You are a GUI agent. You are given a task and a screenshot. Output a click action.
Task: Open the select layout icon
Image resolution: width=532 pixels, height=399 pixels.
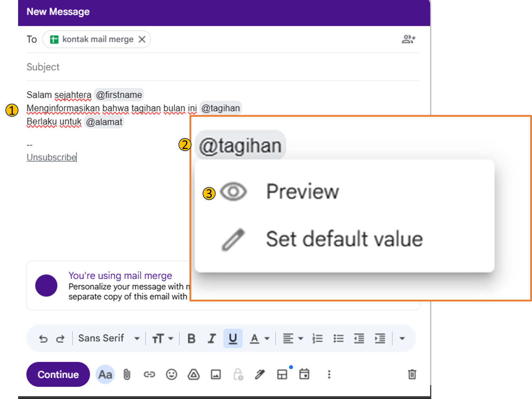tap(282, 375)
